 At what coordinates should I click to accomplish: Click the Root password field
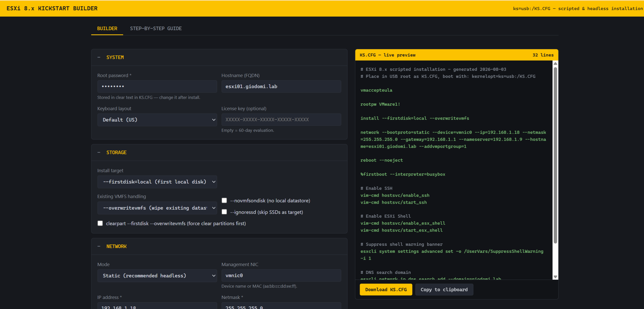click(157, 86)
